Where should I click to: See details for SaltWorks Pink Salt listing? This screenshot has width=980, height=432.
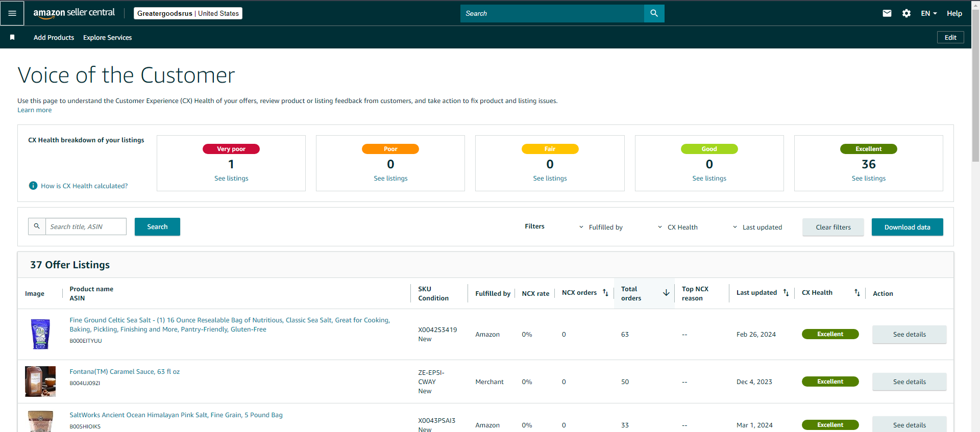coord(909,425)
